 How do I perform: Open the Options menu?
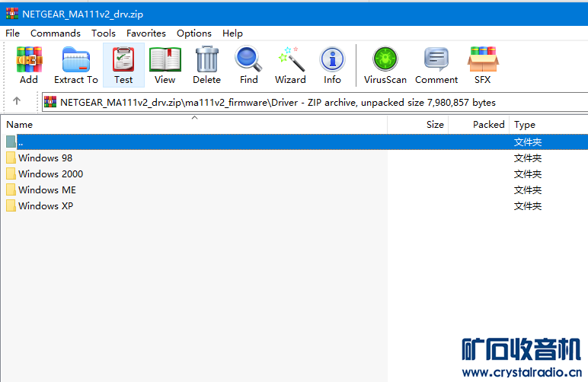(194, 33)
